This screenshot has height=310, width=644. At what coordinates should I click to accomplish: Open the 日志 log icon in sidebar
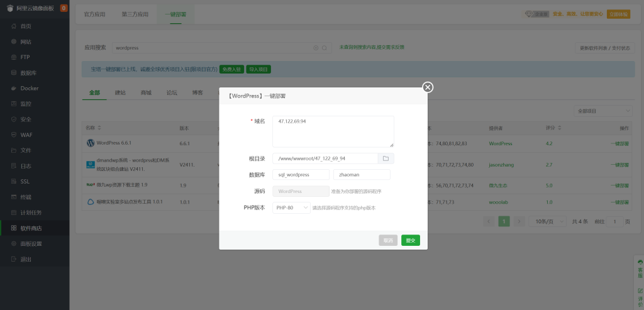pyautogui.click(x=14, y=166)
